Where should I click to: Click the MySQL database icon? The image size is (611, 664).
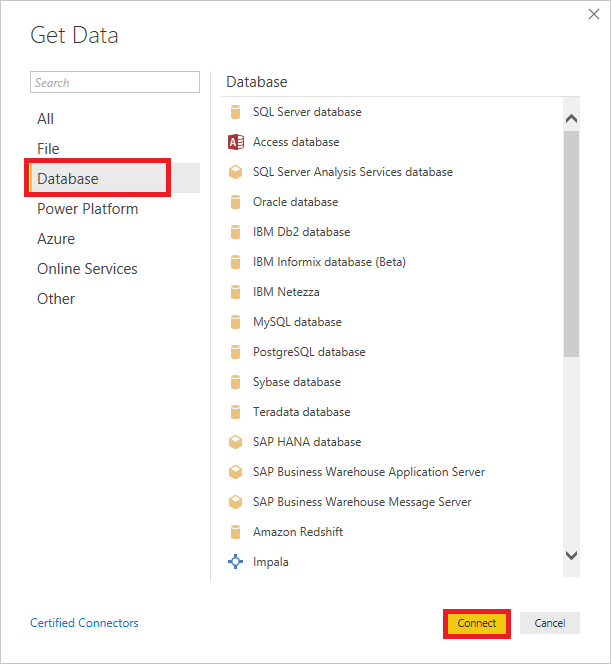click(x=235, y=322)
